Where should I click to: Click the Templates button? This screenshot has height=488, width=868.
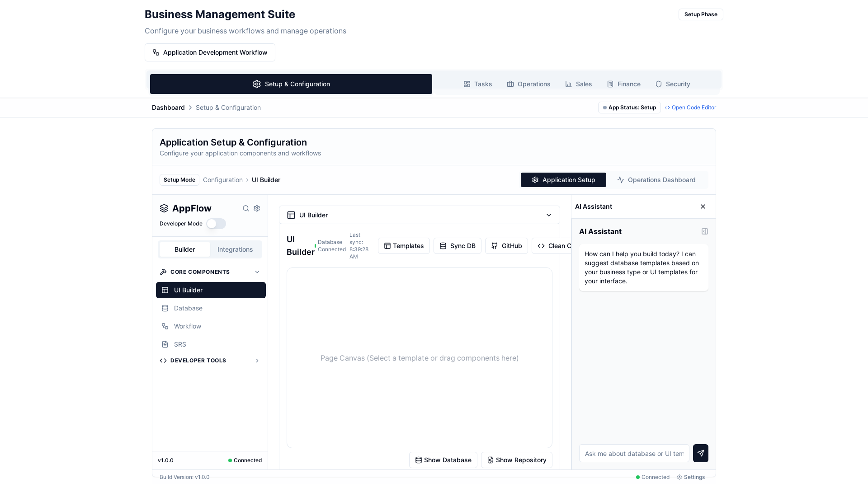(404, 246)
